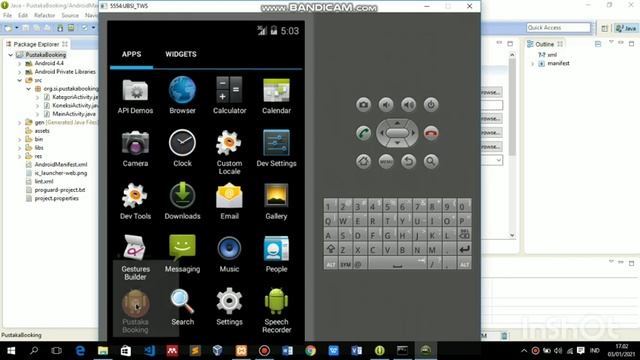Click the red end call button
This screenshot has height=360, width=640.
pos(431,133)
